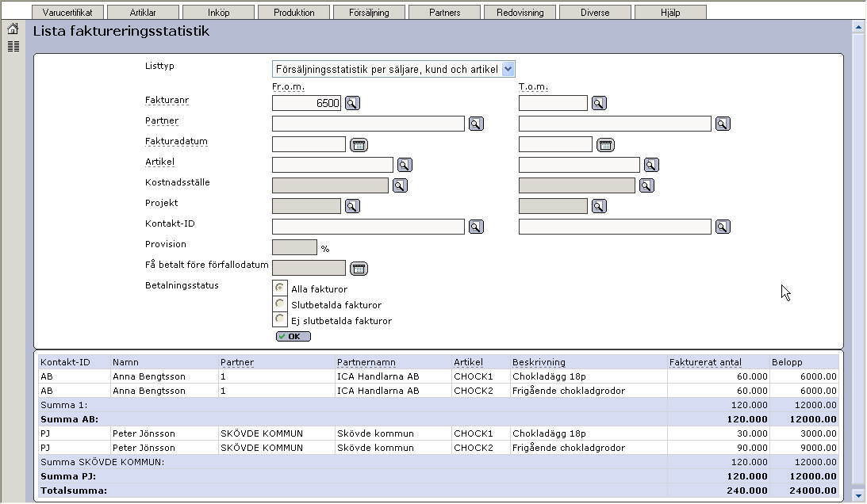This screenshot has width=867, height=504.
Task: Open Hjälp menu
Action: point(670,12)
